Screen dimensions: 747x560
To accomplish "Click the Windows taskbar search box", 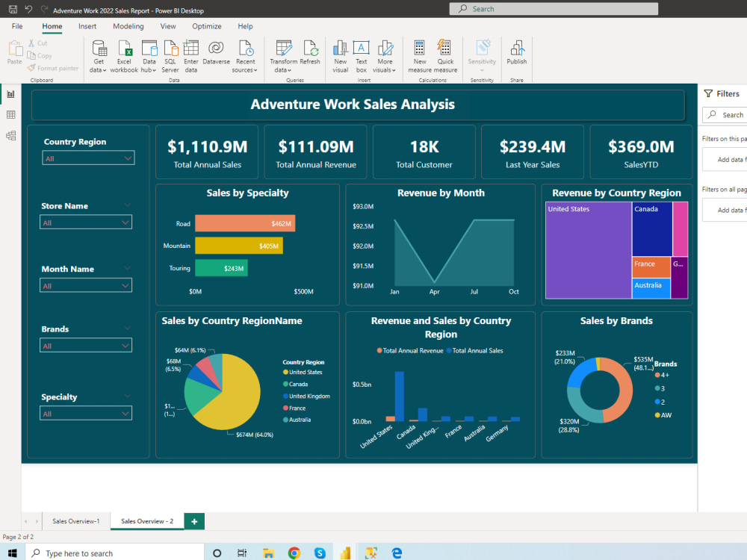I will [x=114, y=553].
